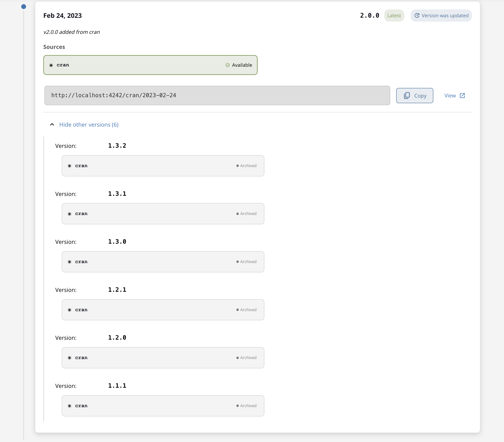Select the cran source card under version 1.2.1
The width and height of the screenshot is (504, 442).
click(163, 310)
